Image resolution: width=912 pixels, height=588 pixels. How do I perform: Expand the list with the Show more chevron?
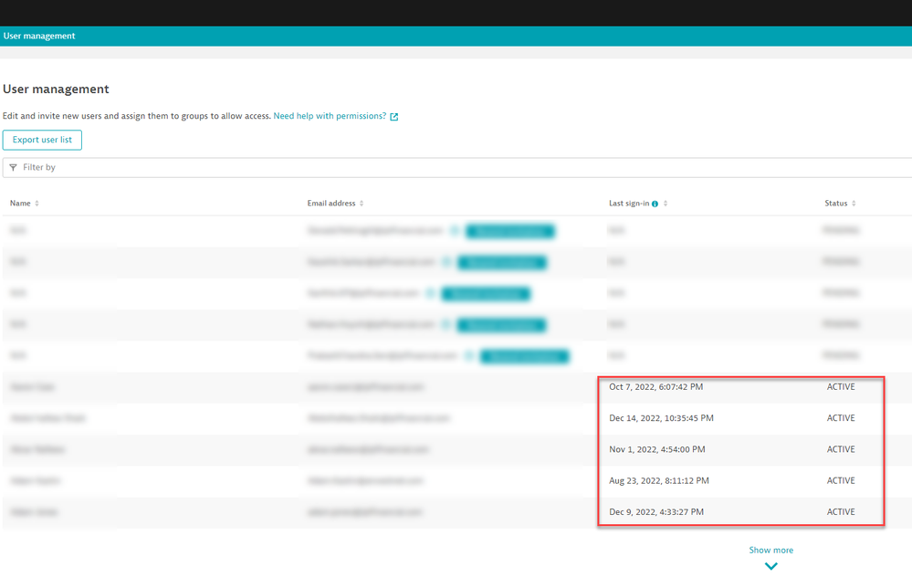tap(770, 566)
